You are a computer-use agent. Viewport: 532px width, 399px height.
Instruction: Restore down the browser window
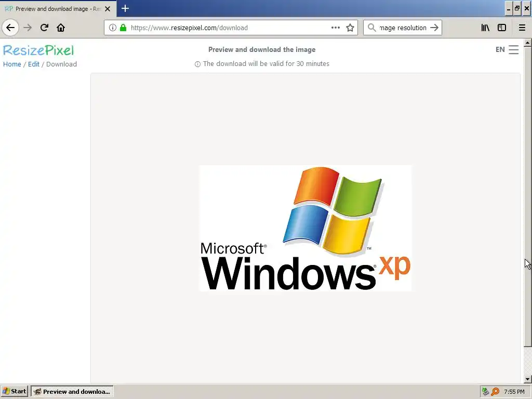(x=517, y=9)
